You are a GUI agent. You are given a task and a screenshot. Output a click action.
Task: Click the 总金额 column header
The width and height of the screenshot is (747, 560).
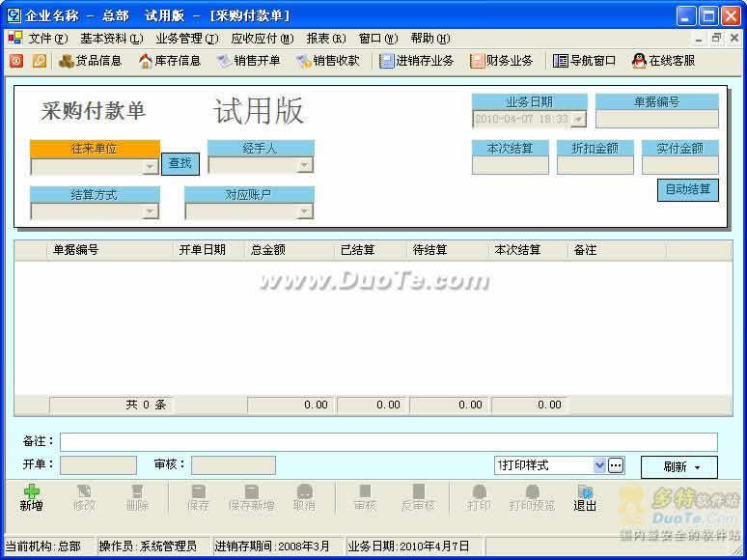290,250
